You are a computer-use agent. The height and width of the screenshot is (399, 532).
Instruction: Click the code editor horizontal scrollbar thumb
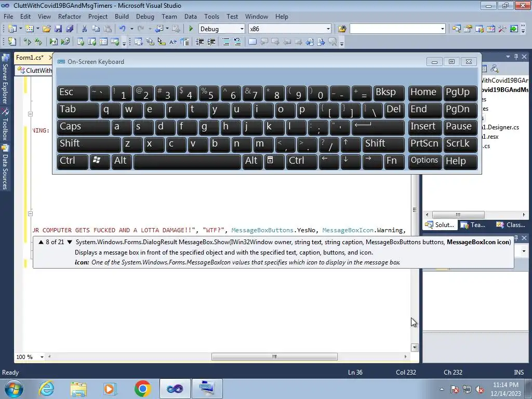point(274,356)
